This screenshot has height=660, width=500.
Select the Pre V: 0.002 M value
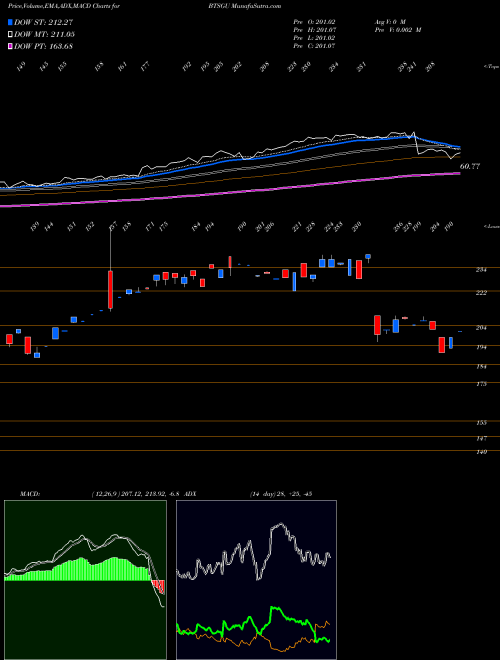[397, 30]
